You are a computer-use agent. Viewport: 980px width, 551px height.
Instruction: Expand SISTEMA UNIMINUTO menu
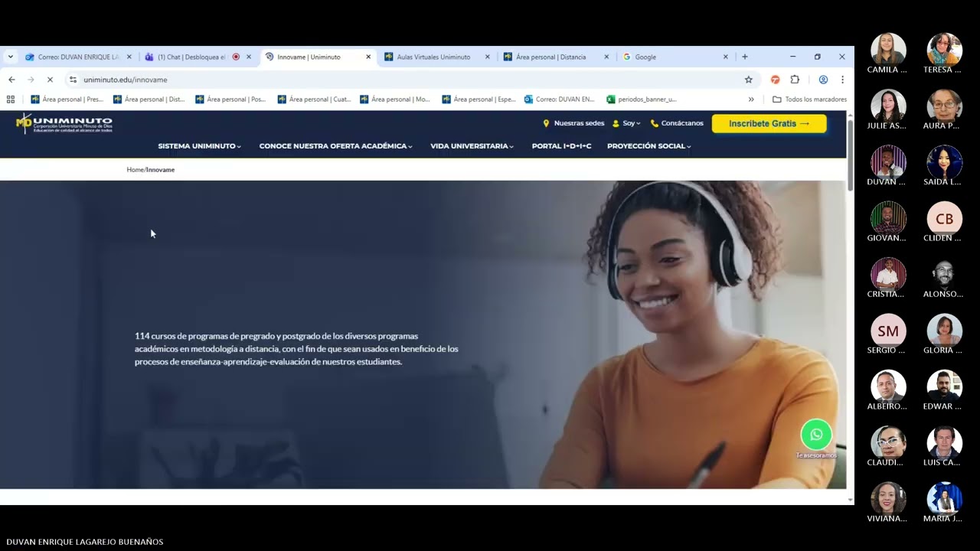coord(200,146)
